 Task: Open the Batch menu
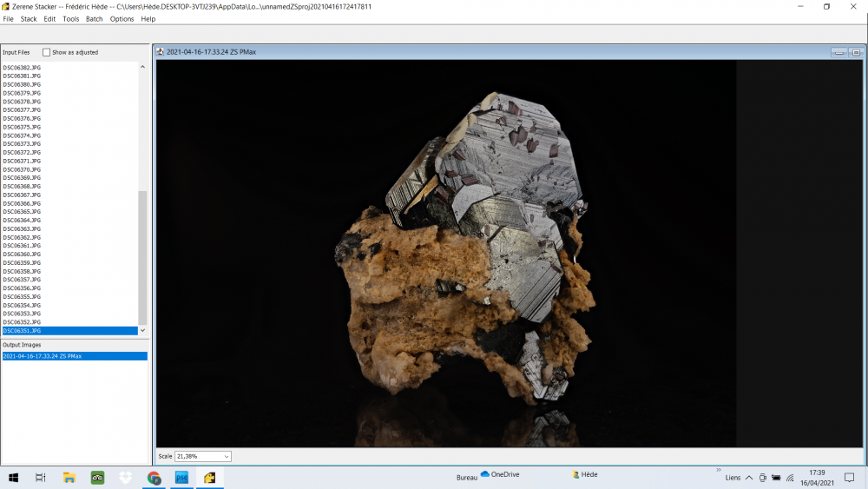[x=94, y=19]
